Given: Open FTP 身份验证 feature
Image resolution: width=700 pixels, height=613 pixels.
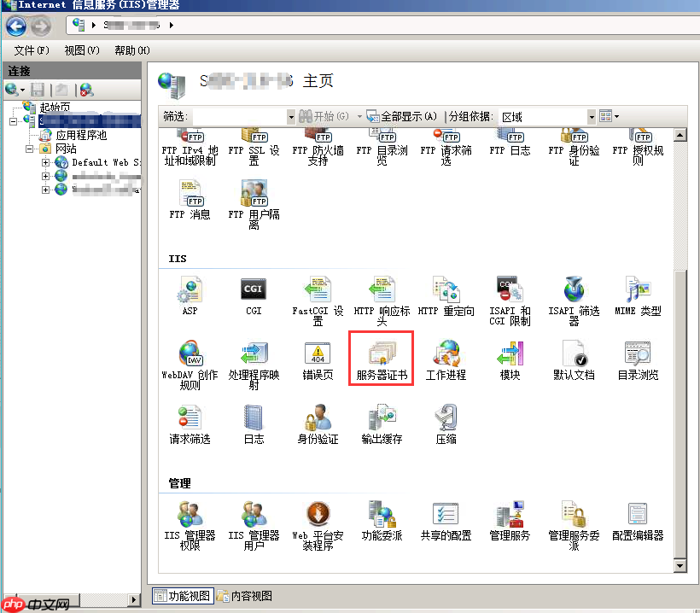Looking at the screenshot, I should coord(574,148).
